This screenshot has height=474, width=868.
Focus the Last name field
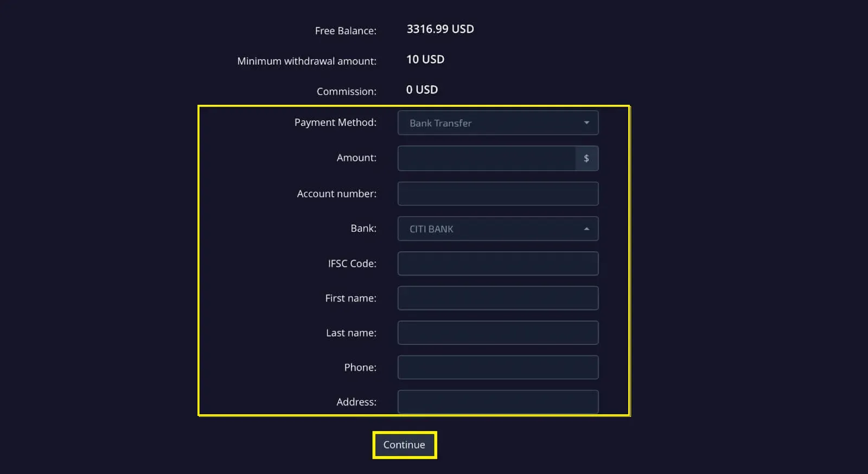[x=497, y=333]
